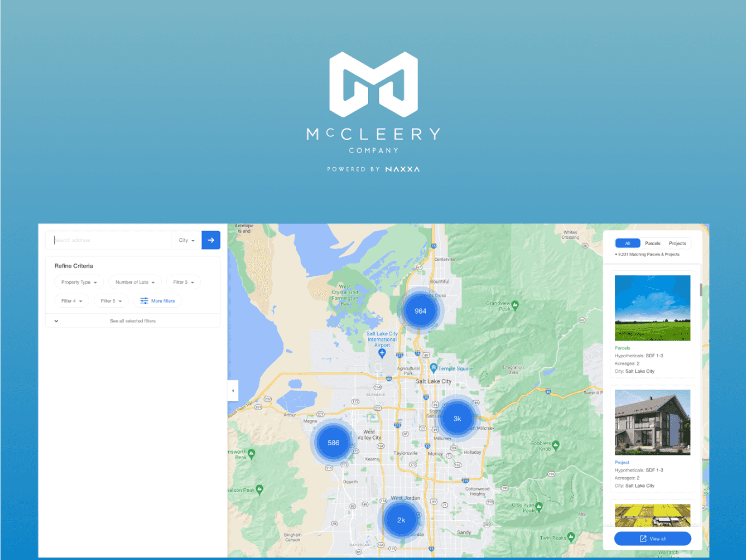
Task: Click the Sandy map label
Action: click(x=464, y=532)
